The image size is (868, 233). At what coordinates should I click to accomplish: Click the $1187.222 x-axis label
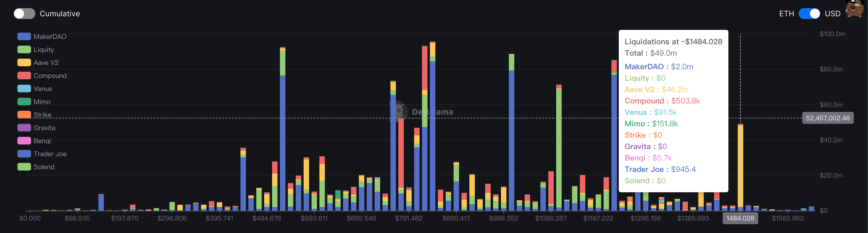pos(598,218)
